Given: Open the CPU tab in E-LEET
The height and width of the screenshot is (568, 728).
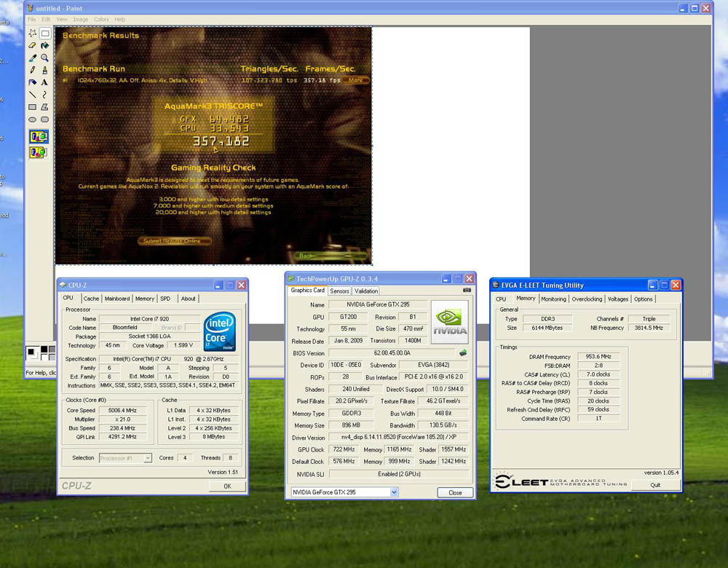Looking at the screenshot, I should (x=501, y=299).
